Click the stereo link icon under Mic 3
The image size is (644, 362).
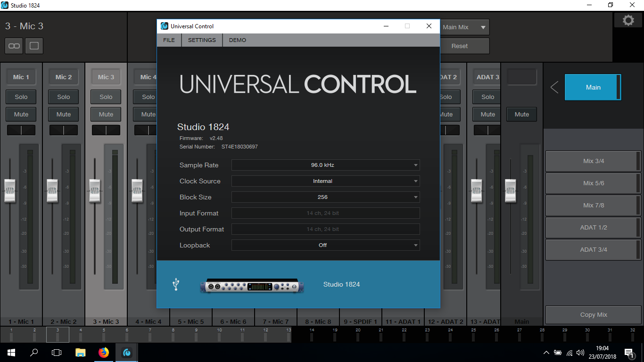click(14, 46)
